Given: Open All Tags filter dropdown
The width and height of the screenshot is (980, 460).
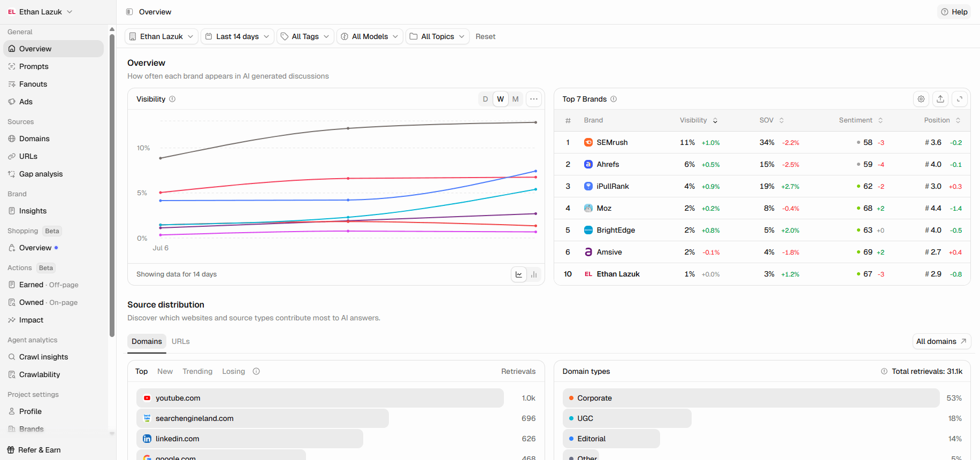Looking at the screenshot, I should 305,36.
